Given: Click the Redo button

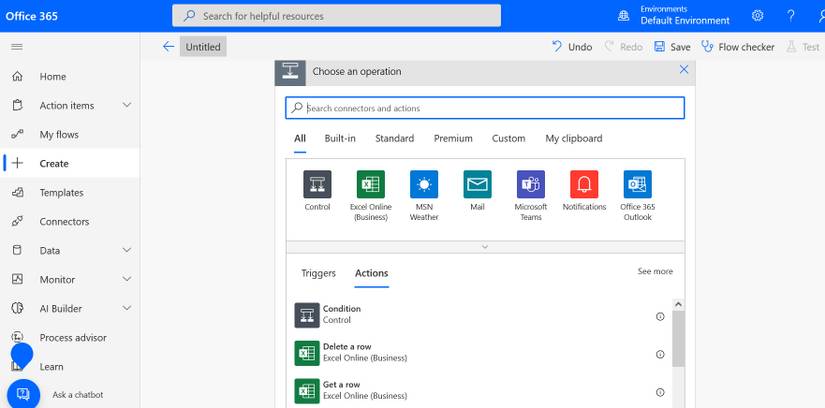Looking at the screenshot, I should pos(623,47).
